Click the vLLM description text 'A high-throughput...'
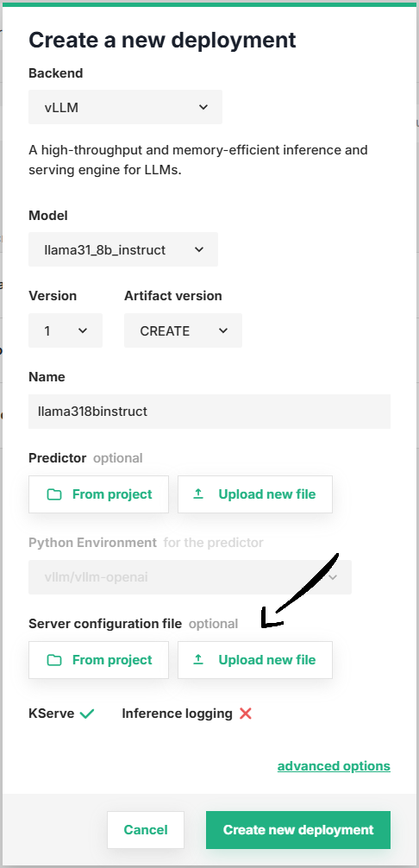This screenshot has width=419, height=868. point(198,160)
